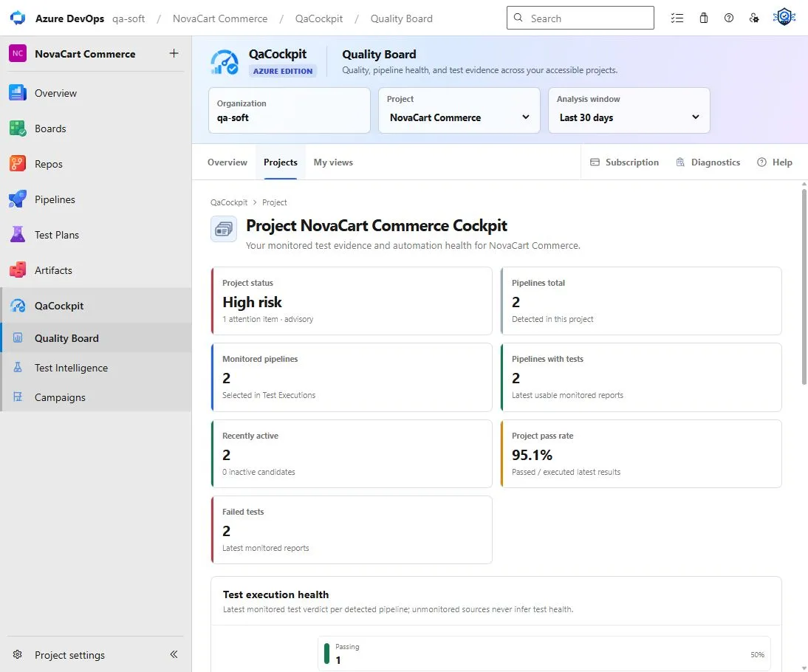Click the Test Plans flask icon
This screenshot has width=808, height=672.
coord(18,235)
